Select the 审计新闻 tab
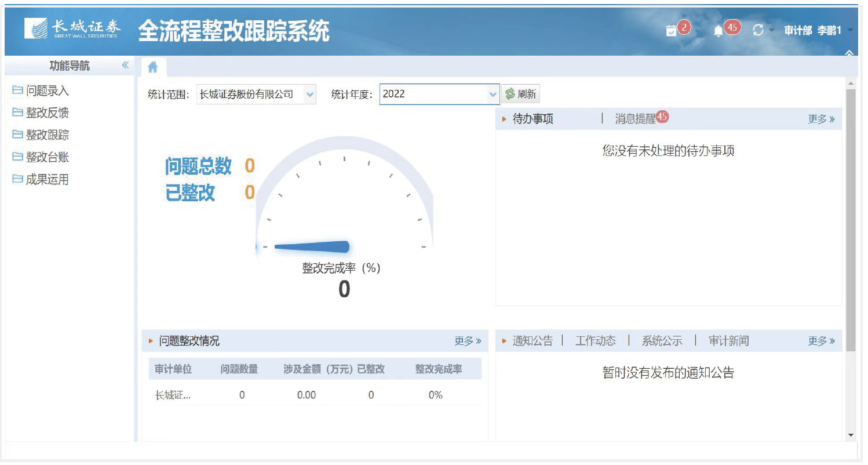868x465 pixels. pyautogui.click(x=728, y=341)
